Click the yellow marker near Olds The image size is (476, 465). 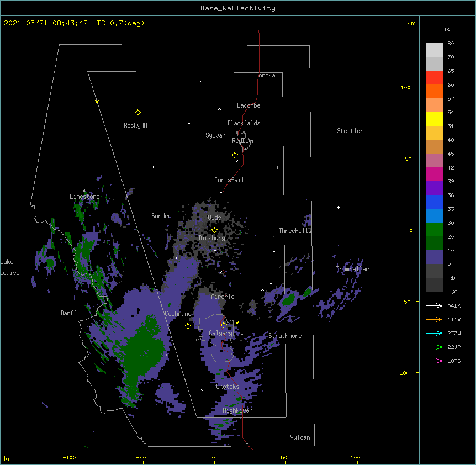pyautogui.click(x=214, y=230)
